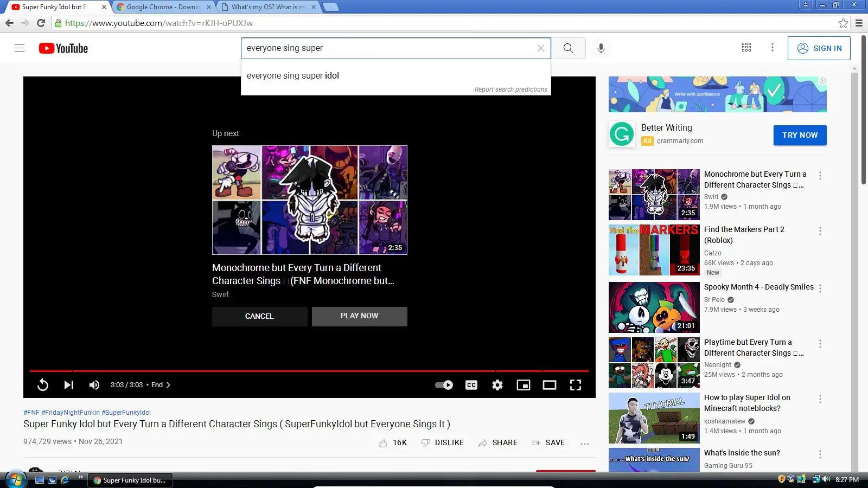Save the video to a playlist
Image resolution: width=868 pixels, height=488 pixels.
[548, 443]
